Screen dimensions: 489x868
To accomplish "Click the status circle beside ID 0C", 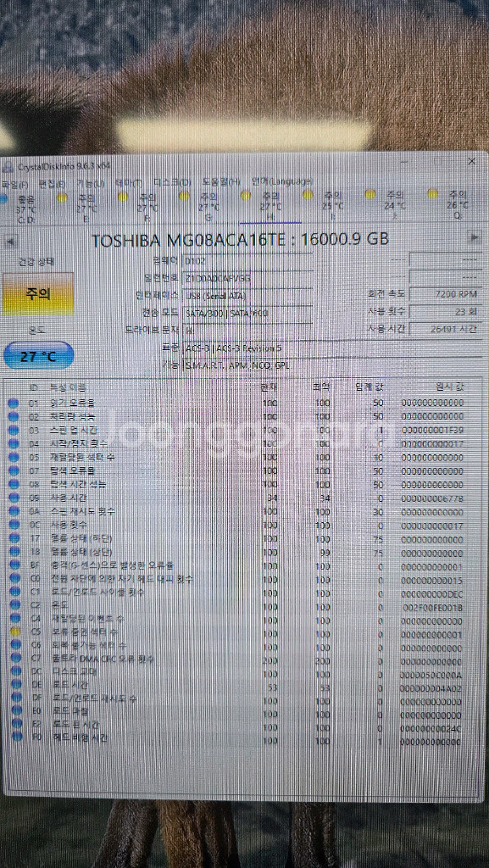I will point(14,525).
